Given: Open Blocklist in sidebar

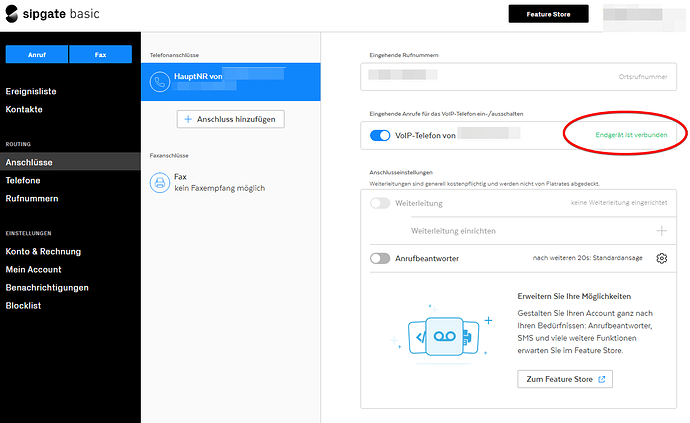Looking at the screenshot, I should pos(23,305).
